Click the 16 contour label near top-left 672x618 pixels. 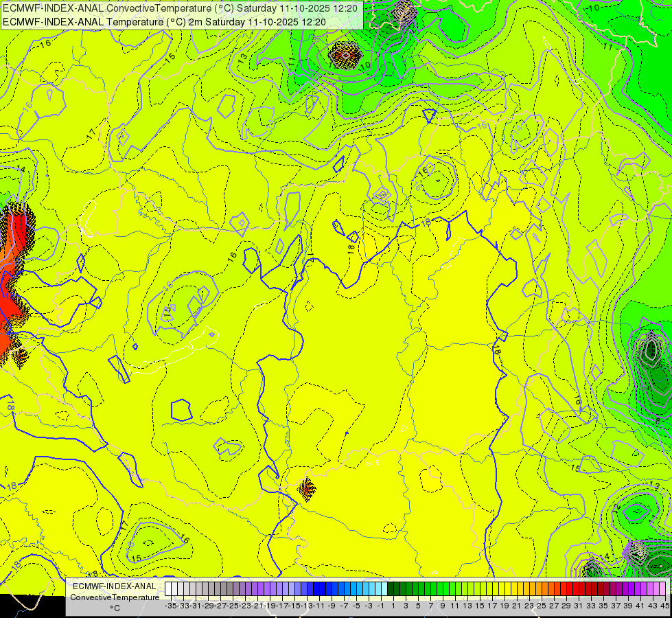(45, 43)
